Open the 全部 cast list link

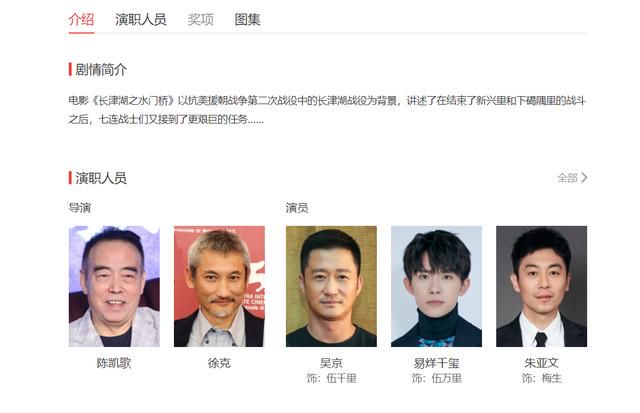[567, 178]
